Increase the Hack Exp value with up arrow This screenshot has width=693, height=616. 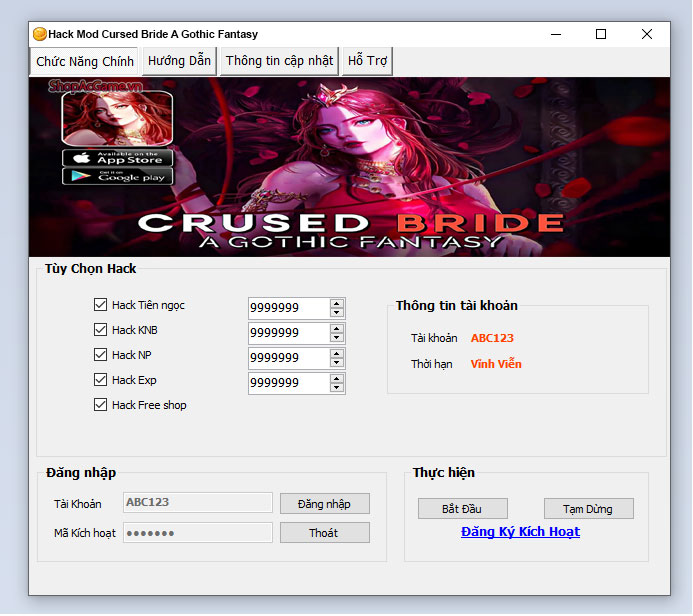pos(337,379)
